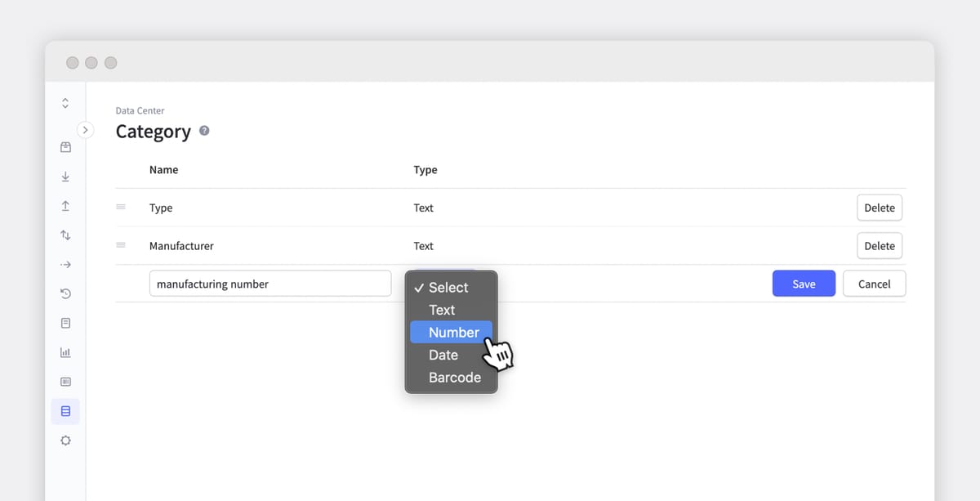Expand the sidebar using the chevron button
Image resolution: width=980 pixels, height=501 pixels.
pos(86,129)
